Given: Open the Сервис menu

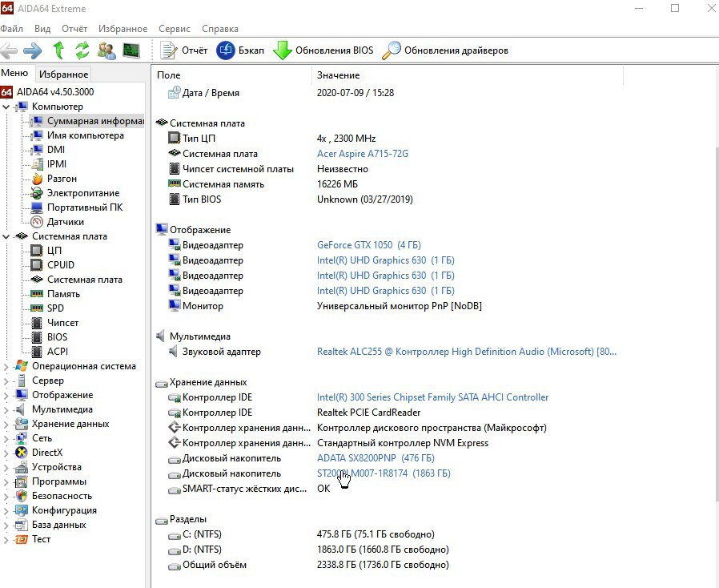Looking at the screenshot, I should (x=175, y=28).
